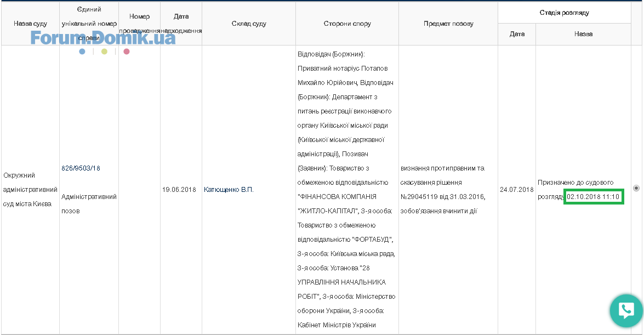This screenshot has height=335, width=644.
Task: Click the teal phone call button
Action: [x=626, y=310]
